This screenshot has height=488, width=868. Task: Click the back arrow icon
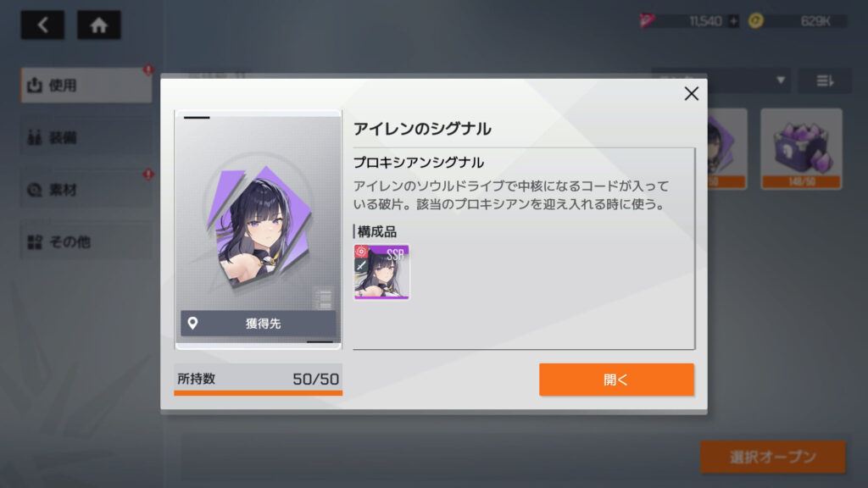pyautogui.click(x=42, y=25)
